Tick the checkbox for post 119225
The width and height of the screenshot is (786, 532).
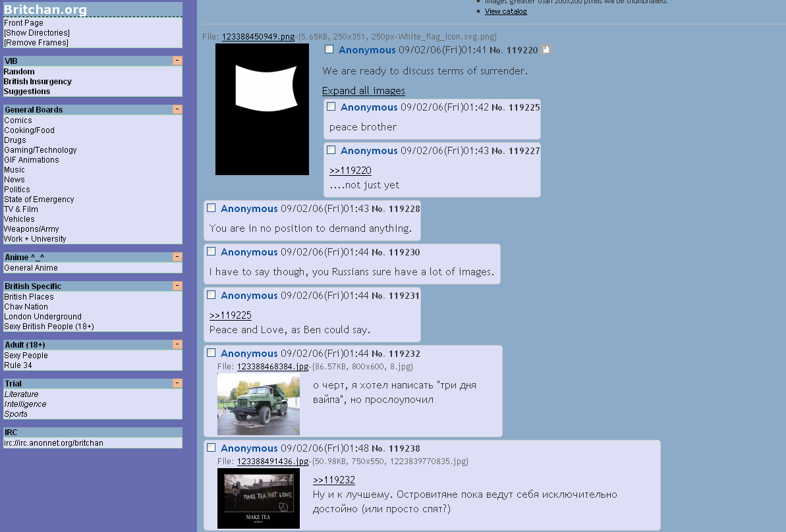click(331, 106)
